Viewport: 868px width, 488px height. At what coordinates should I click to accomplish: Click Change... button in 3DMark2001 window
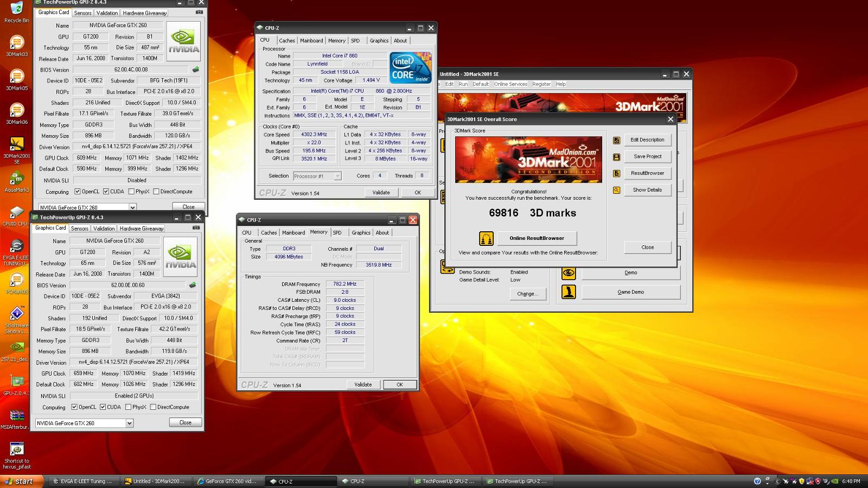[527, 294]
